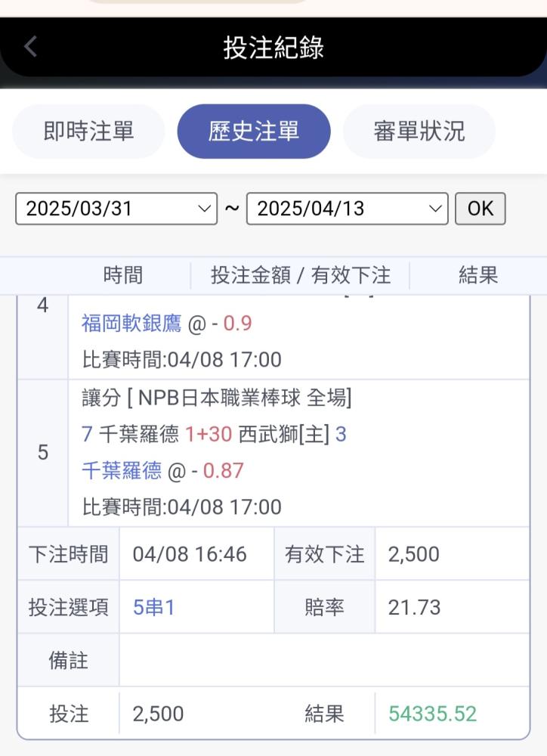Viewport: 547px width, 756px height.
Task: Click the end date dropdown chevron arrow
Action: point(435,209)
